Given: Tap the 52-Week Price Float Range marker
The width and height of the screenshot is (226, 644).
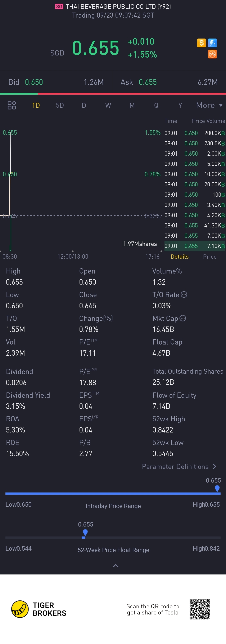Looking at the screenshot, I should [x=85, y=533].
